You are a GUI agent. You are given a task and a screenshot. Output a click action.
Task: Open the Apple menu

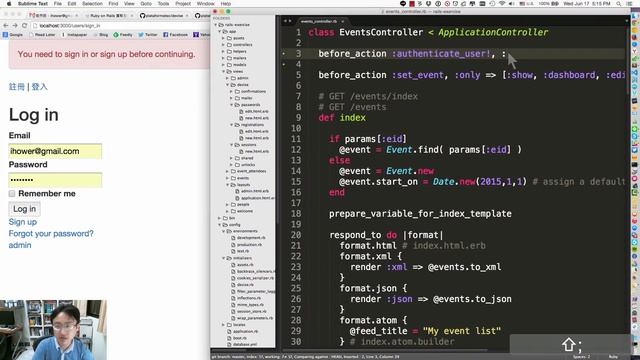tap(9, 3)
